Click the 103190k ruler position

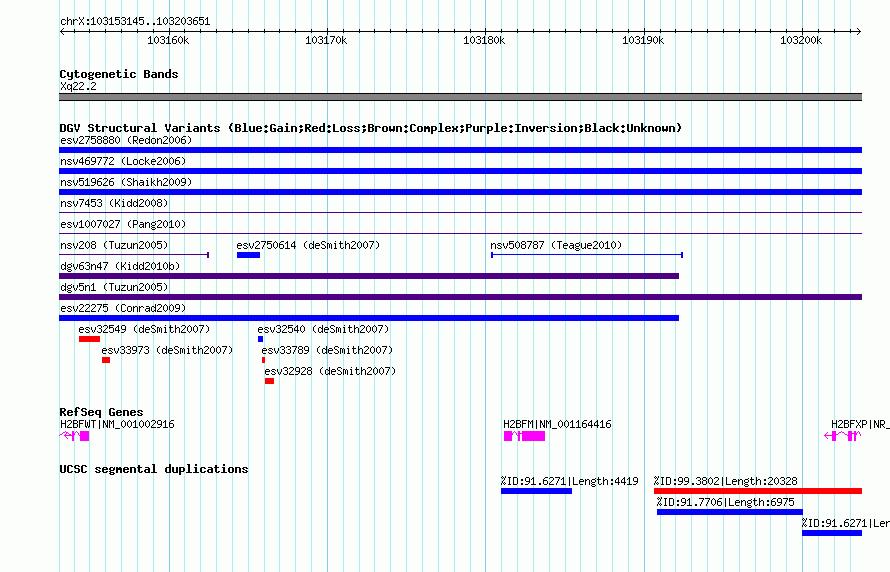(643, 40)
